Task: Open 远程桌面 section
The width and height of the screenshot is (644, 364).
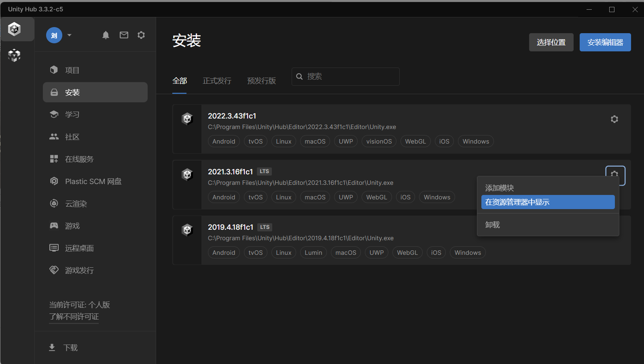Action: pyautogui.click(x=95, y=248)
